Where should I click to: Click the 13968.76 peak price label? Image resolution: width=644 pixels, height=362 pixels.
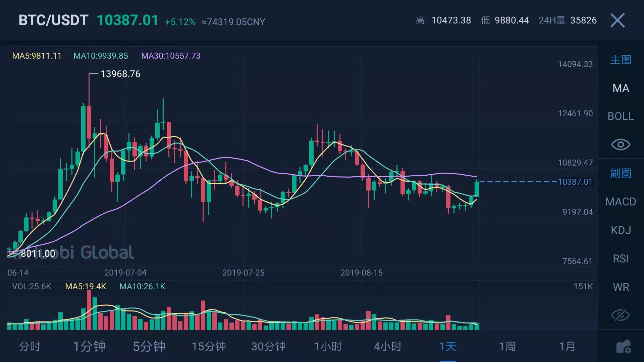click(x=120, y=74)
